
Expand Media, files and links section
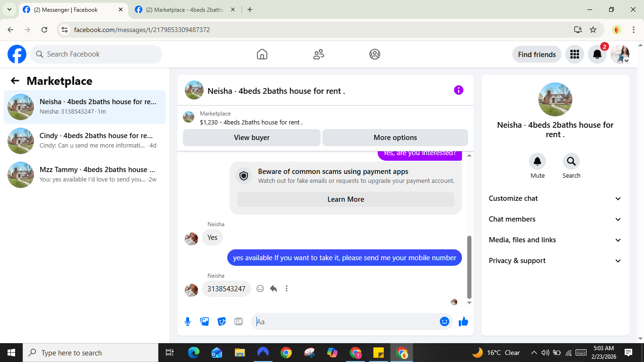(555, 240)
